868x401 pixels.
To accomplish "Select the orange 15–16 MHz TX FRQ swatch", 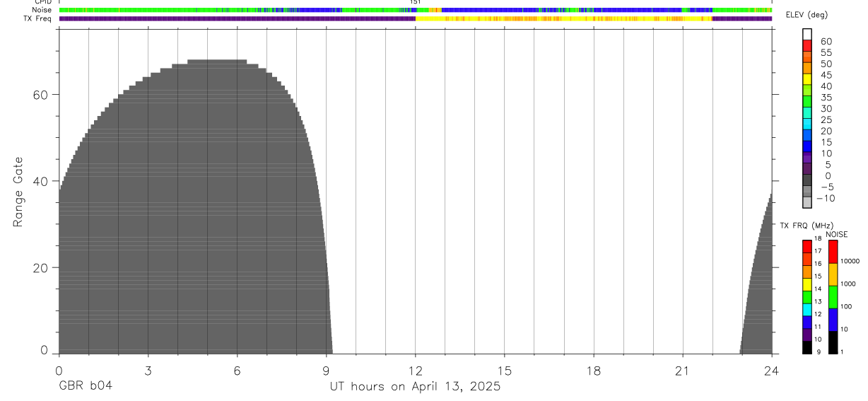I will [807, 272].
